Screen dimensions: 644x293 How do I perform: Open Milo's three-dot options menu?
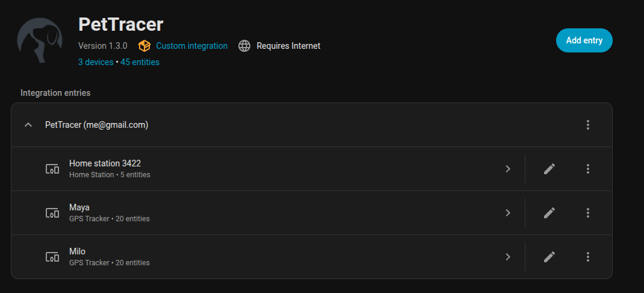click(588, 257)
